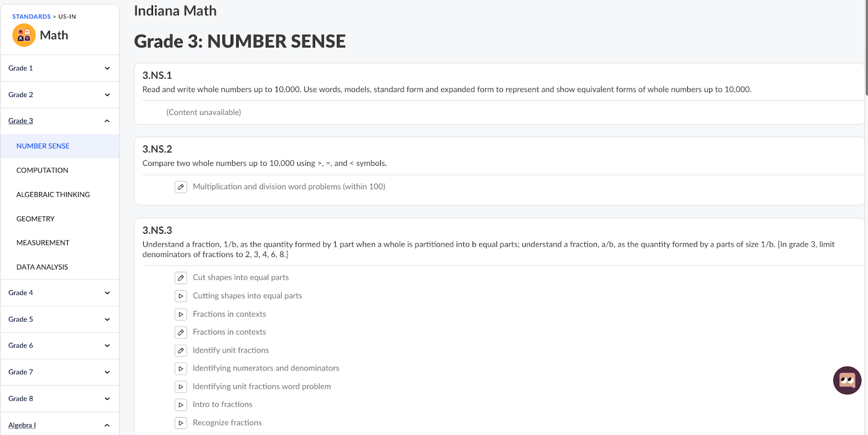The width and height of the screenshot is (868, 435).
Task: Expand the Grade 8 section
Action: pos(107,399)
